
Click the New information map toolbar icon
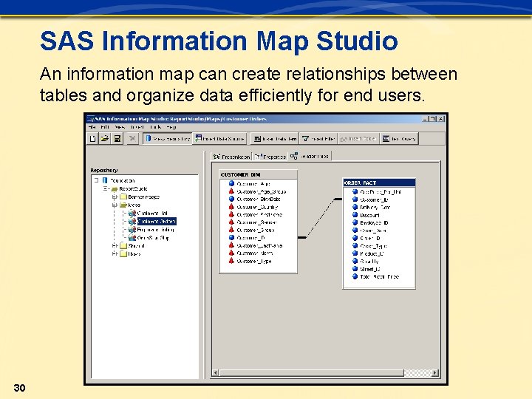[92, 138]
